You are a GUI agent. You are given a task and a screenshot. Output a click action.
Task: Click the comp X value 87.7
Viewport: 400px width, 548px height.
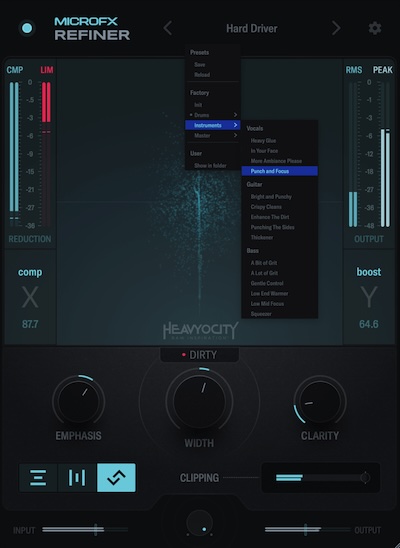click(30, 324)
